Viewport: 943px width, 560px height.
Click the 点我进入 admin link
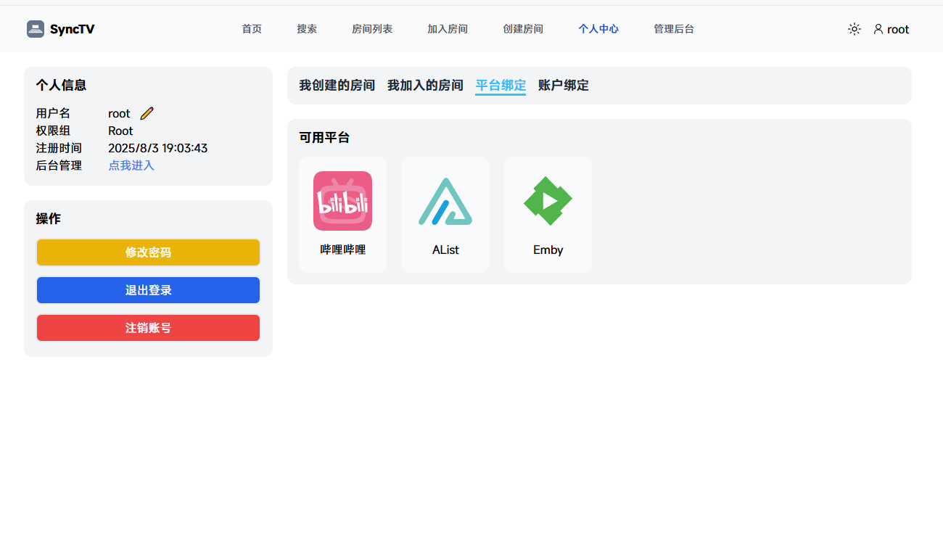point(131,165)
